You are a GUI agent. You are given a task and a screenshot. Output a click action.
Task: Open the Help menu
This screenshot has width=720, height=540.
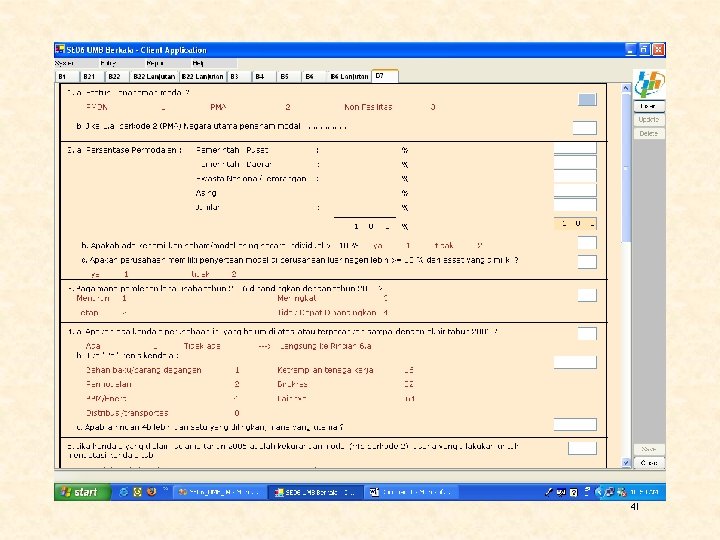[x=198, y=63]
